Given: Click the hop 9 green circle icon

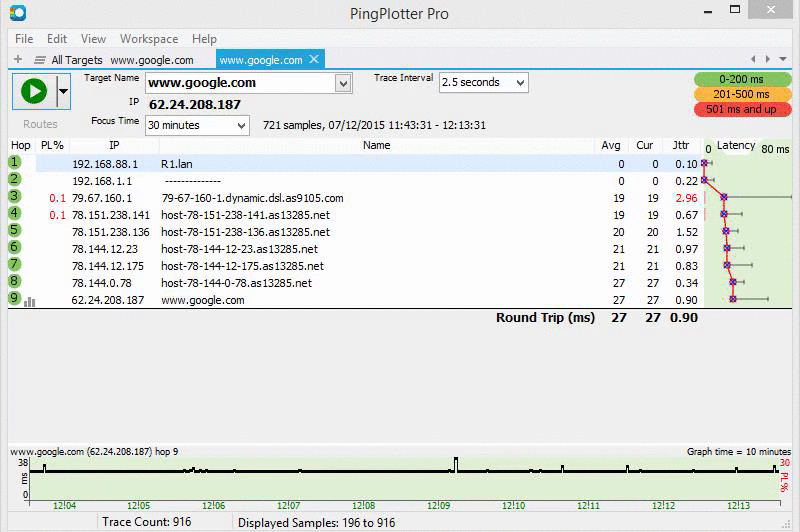Looking at the screenshot, I should [15, 298].
